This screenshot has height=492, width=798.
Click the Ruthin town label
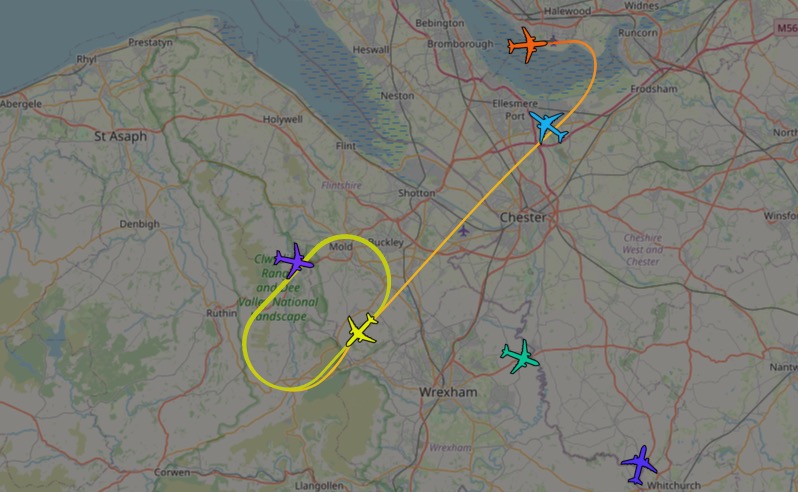coord(221,313)
